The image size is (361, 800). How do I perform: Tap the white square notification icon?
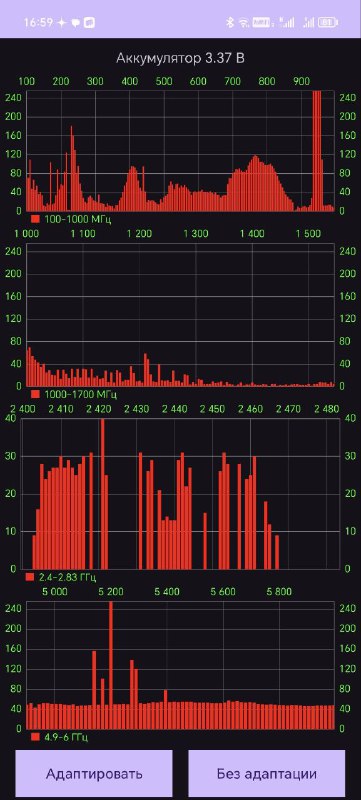pos(89,22)
